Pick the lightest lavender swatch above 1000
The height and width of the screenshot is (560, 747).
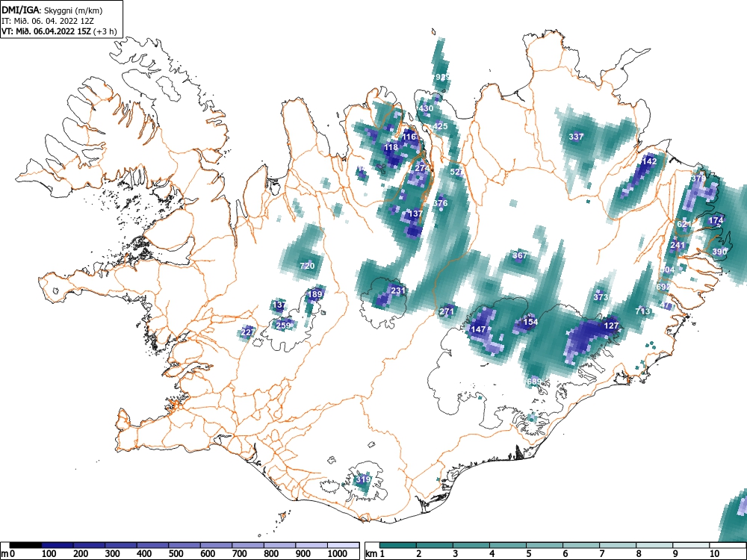(x=343, y=545)
